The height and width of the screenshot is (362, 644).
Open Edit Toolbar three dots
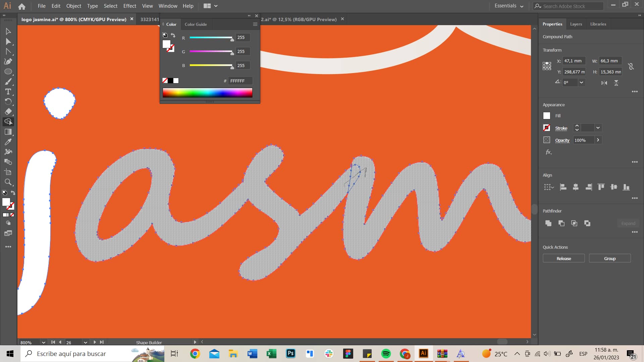(x=8, y=247)
